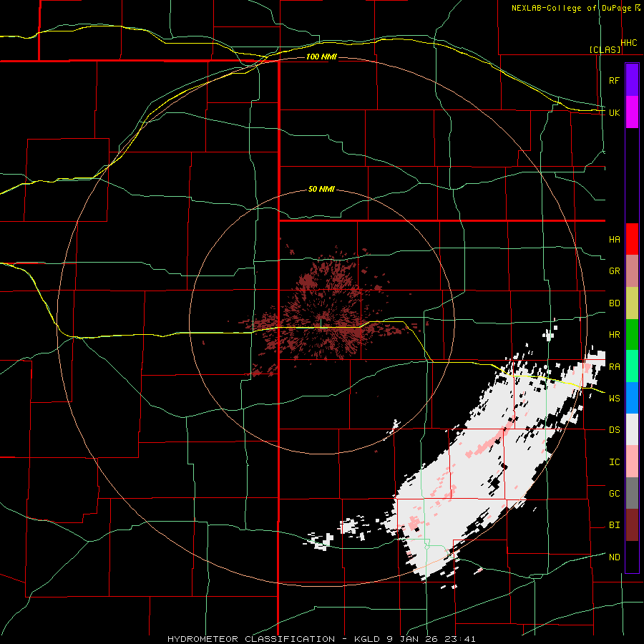Click the ND black legend swatch
The width and height of the screenshot is (644, 644).
(x=632, y=557)
